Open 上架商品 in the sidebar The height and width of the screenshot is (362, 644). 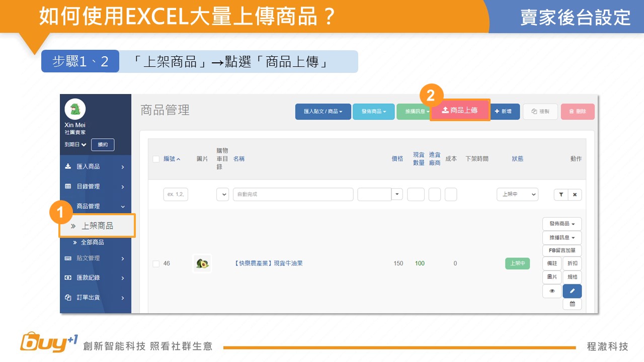coord(97,226)
